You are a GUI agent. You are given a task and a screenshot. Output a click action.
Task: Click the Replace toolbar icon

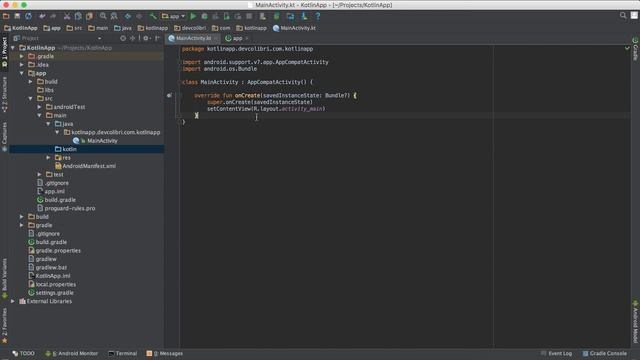click(114, 16)
